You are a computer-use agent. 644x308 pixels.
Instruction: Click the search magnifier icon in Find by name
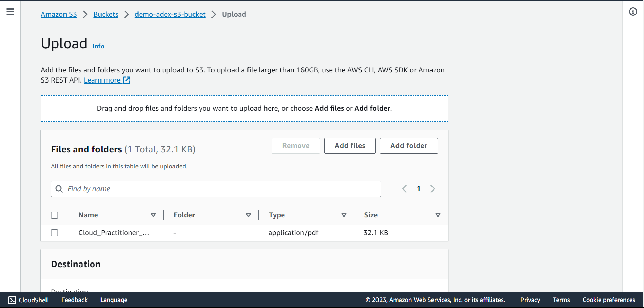59,189
